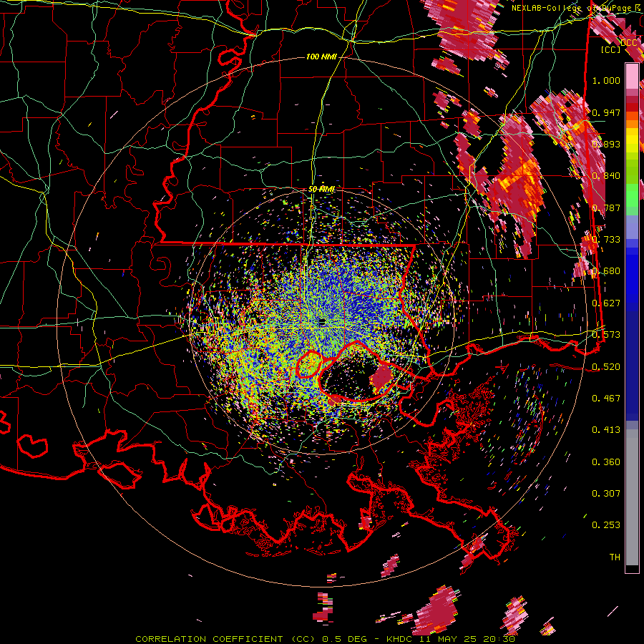Click the 0.307 scale value

[x=606, y=494]
